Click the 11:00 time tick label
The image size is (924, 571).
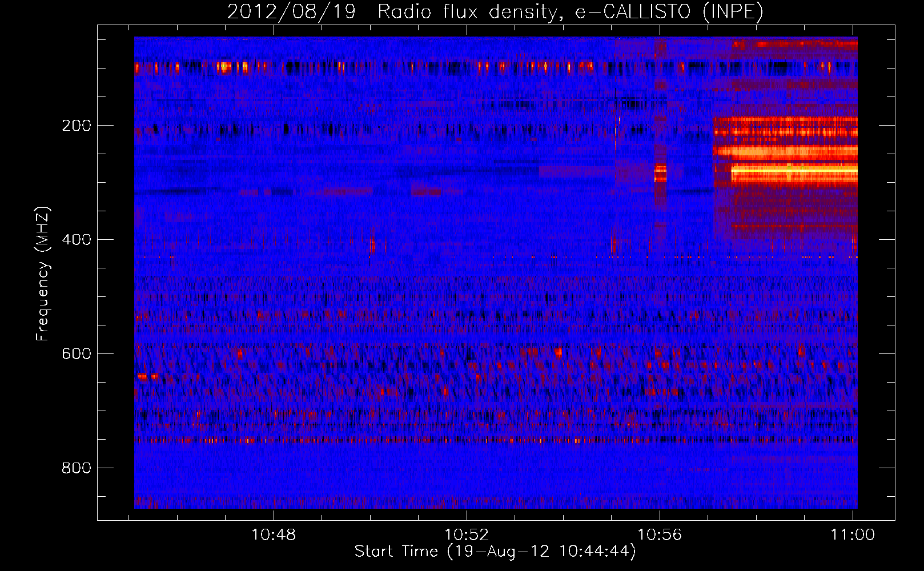click(853, 534)
